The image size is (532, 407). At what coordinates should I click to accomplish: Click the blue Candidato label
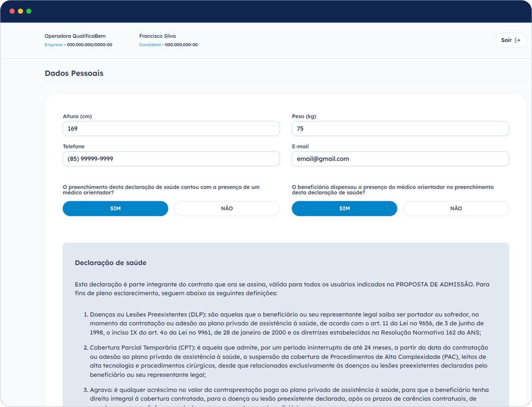150,45
